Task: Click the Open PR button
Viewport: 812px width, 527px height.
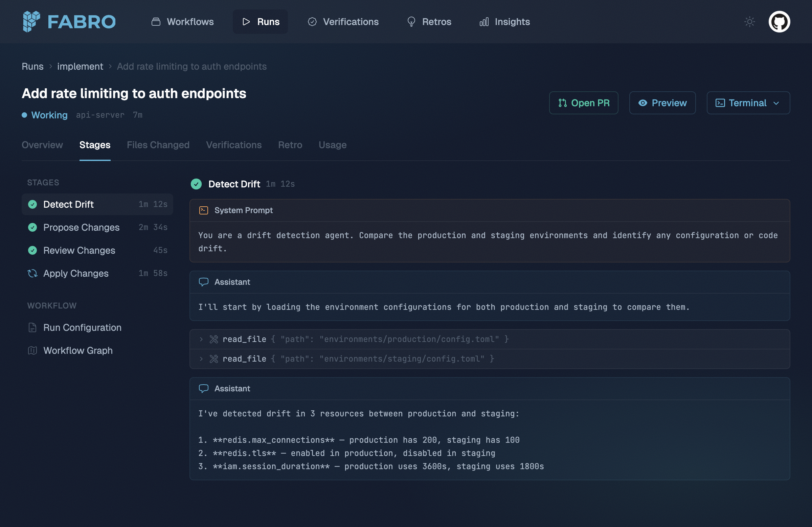Action: [583, 103]
